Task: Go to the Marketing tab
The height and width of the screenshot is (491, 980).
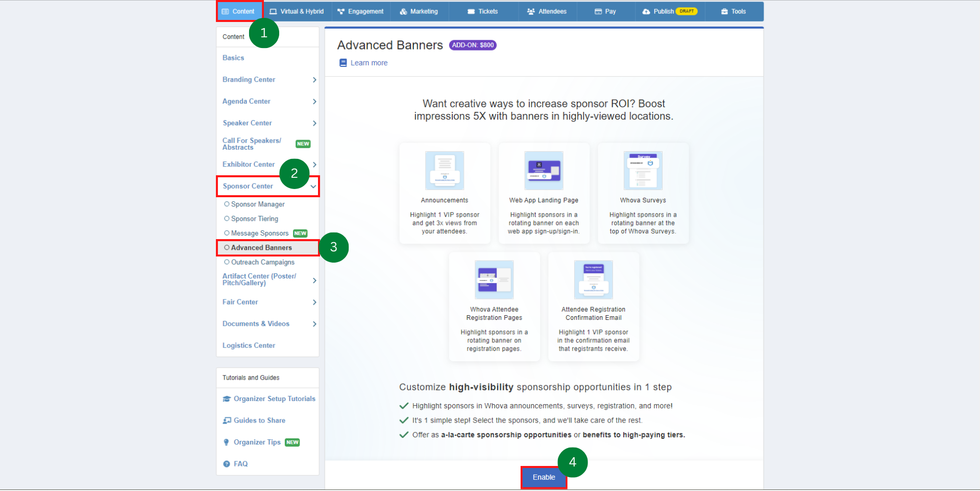Action: pyautogui.click(x=419, y=11)
